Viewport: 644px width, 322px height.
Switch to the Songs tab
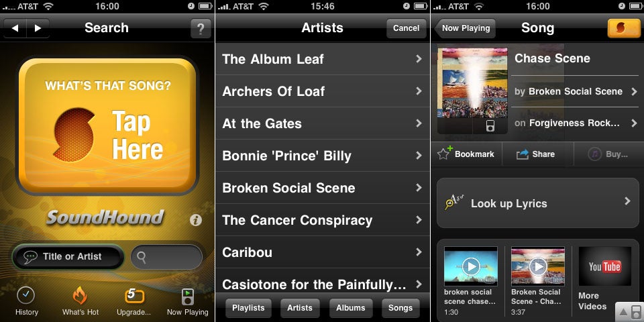click(400, 308)
